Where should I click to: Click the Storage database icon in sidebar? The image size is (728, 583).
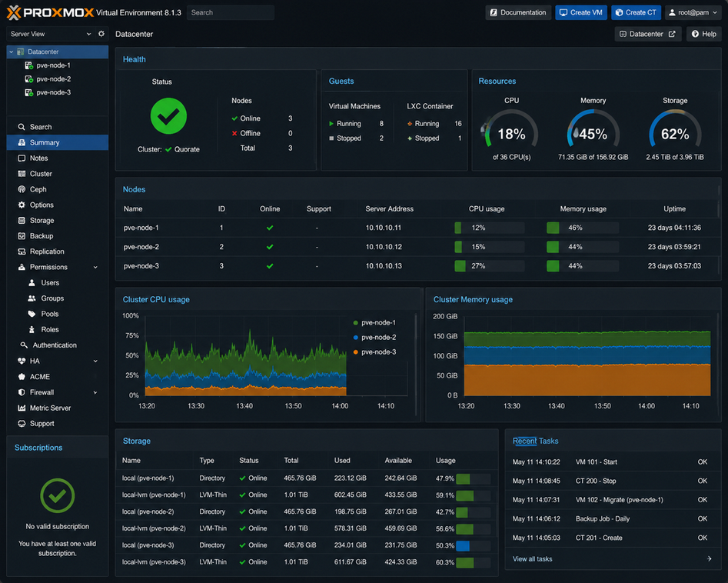[x=22, y=220]
